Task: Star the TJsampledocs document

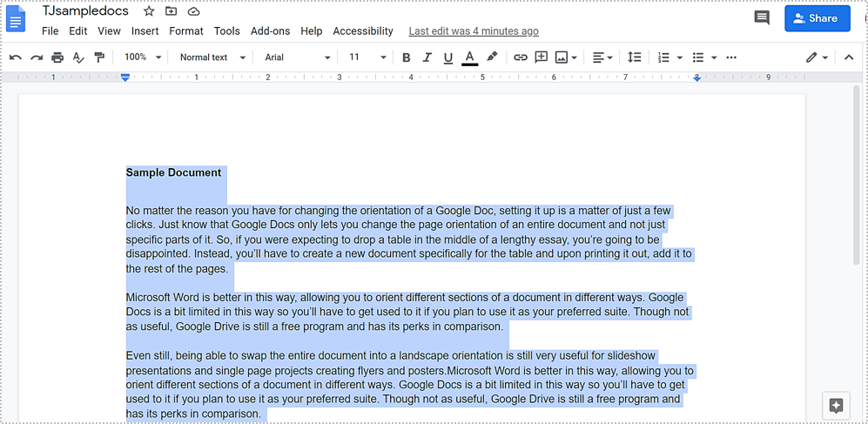Action: (x=149, y=11)
